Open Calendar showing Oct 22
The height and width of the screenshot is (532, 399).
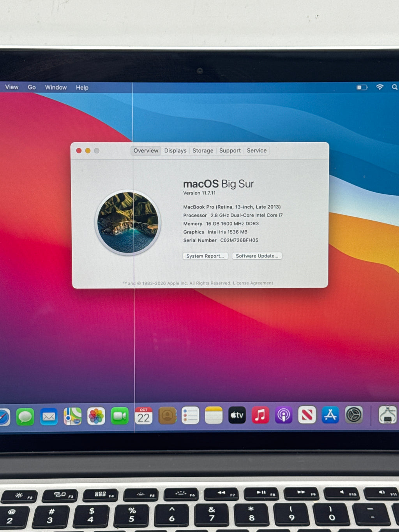pos(143,416)
